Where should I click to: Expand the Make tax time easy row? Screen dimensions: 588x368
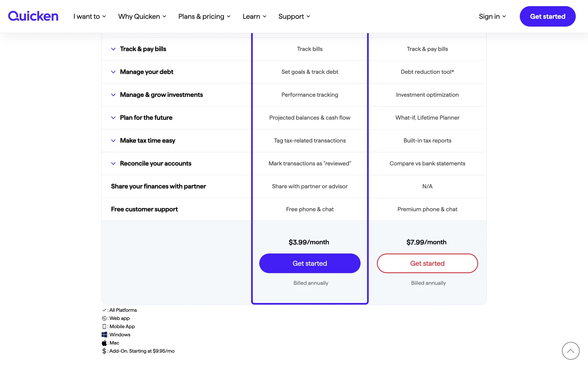pyautogui.click(x=113, y=141)
